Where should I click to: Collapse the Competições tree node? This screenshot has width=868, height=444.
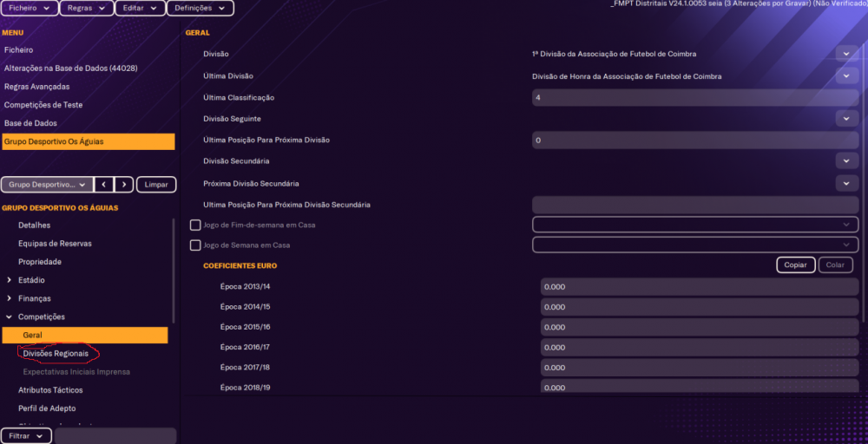[9, 317]
